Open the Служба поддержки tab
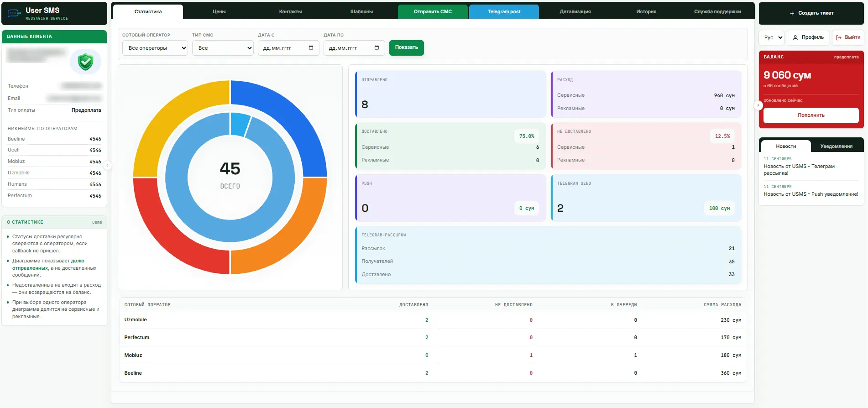868x408 pixels. pos(717,12)
